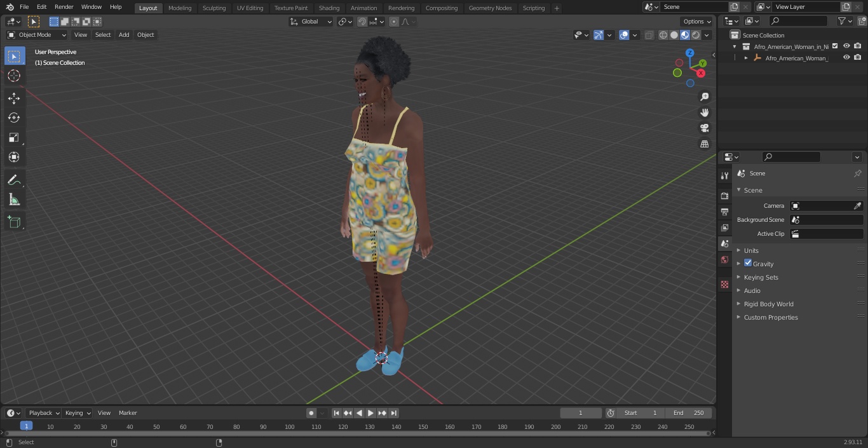
Task: Play the animation forward
Action: (371, 413)
